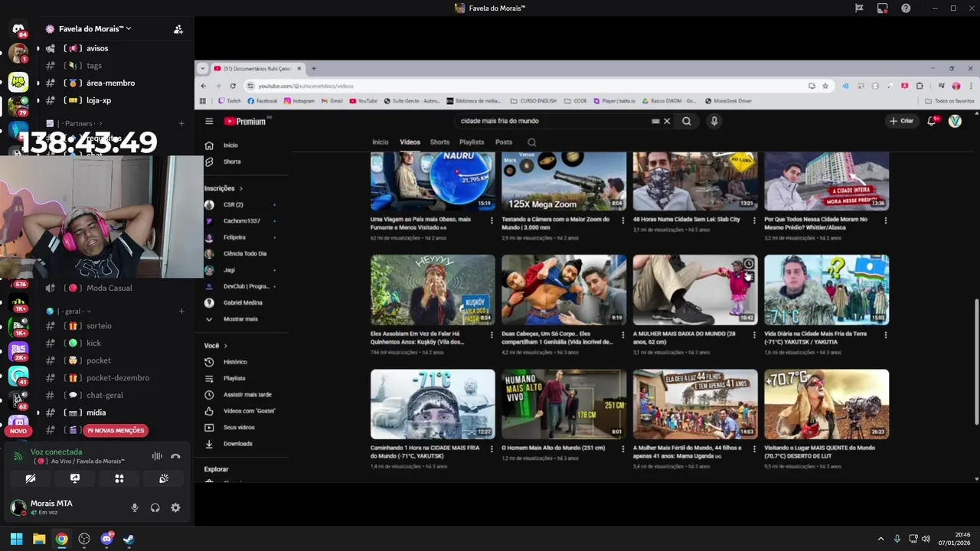
Task: Open soundboard in Discord voice panel
Action: coord(164,478)
